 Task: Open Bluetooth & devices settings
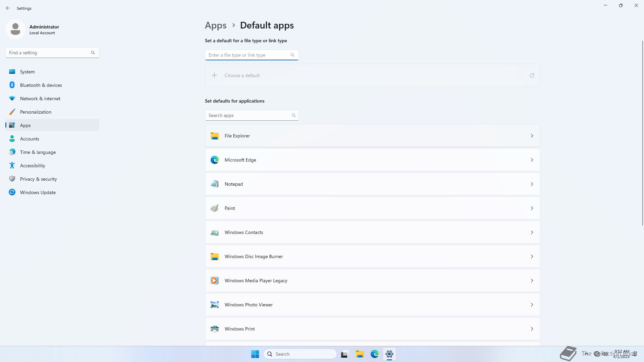point(52,85)
